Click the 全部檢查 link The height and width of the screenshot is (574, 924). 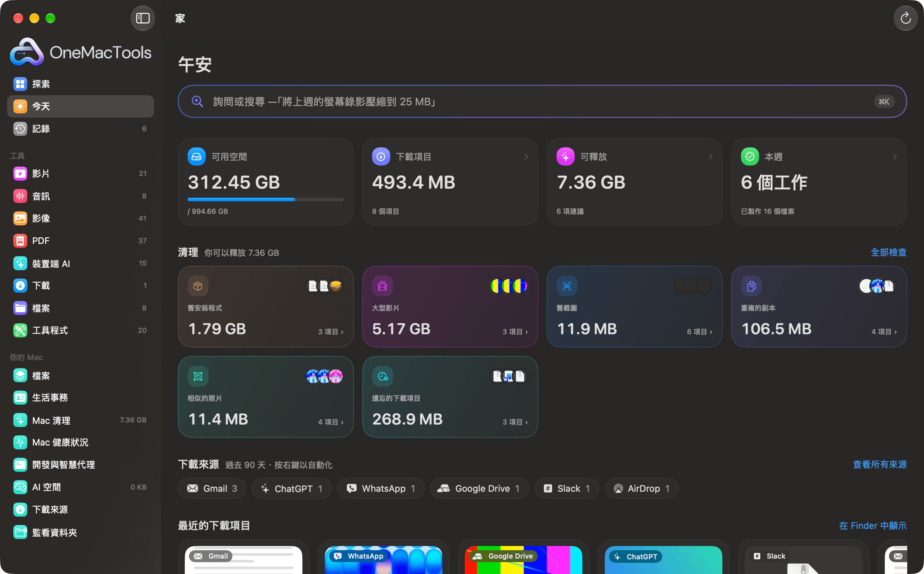coord(888,252)
